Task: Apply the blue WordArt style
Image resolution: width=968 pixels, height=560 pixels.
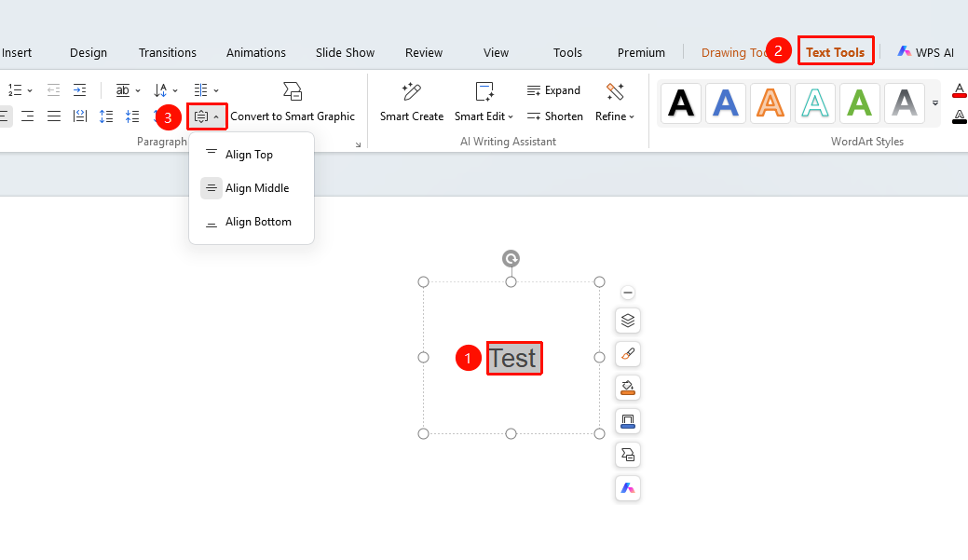Action: [726, 103]
